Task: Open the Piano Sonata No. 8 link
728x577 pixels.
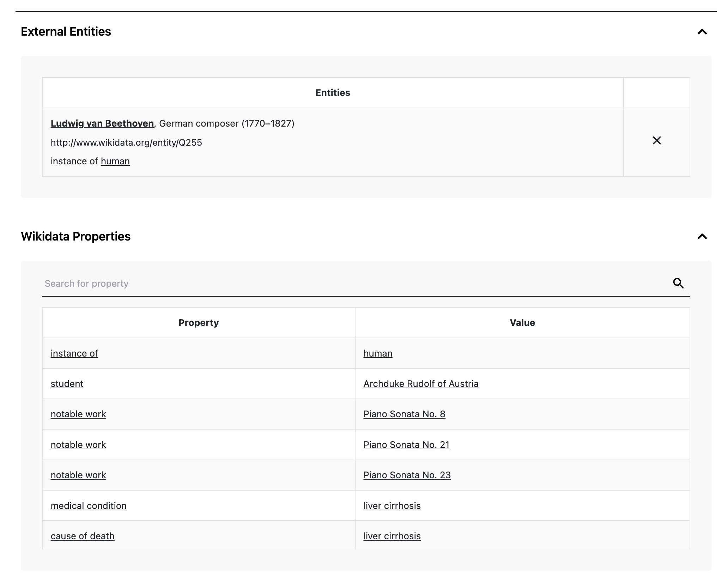Action: (x=404, y=414)
